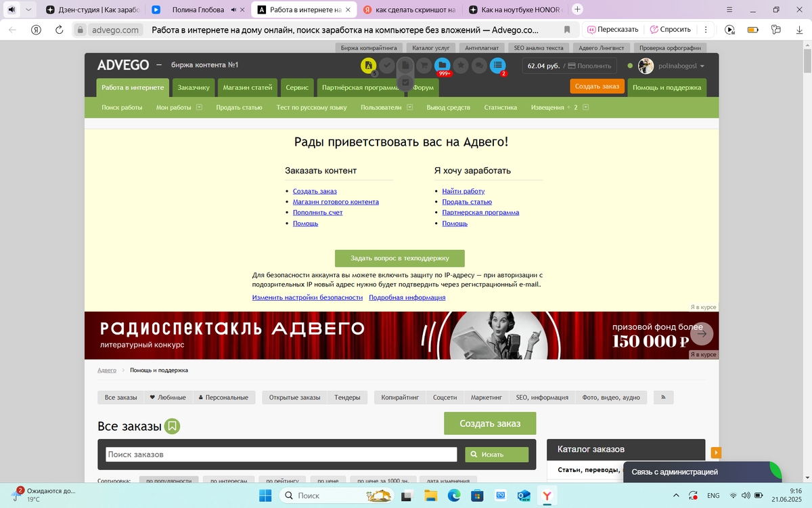Click Задать вопрос в техподдержку button
Screen dimensions: 812x508
coord(400,258)
